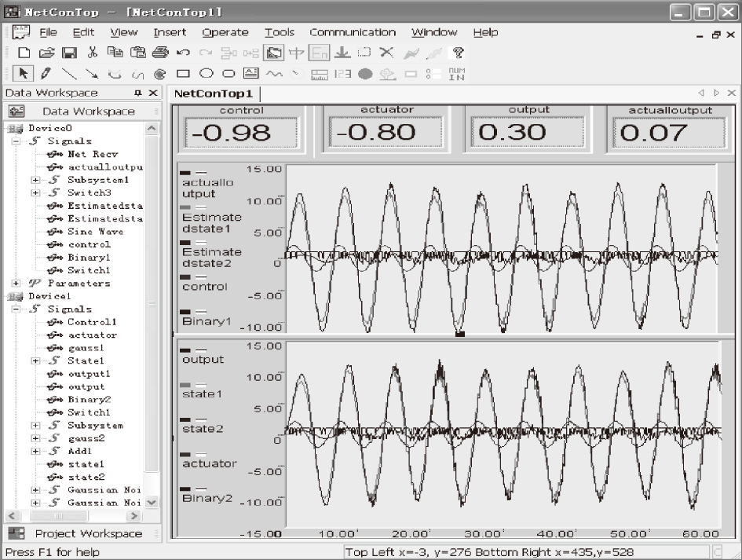Click Estimatedstate1 gray legend color marker

185,207
